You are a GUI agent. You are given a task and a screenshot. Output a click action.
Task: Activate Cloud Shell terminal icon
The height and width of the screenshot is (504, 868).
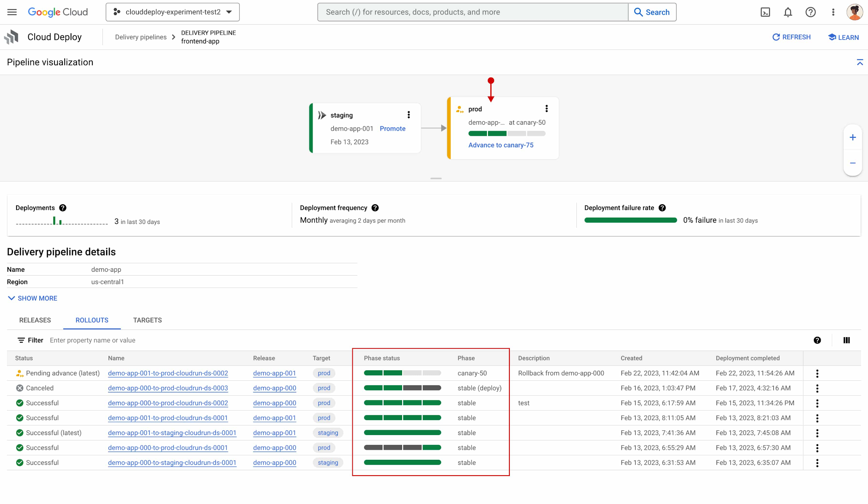765,12
